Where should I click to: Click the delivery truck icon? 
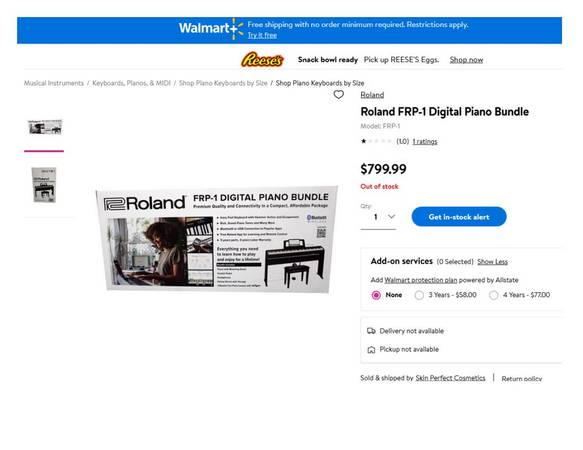tap(371, 331)
